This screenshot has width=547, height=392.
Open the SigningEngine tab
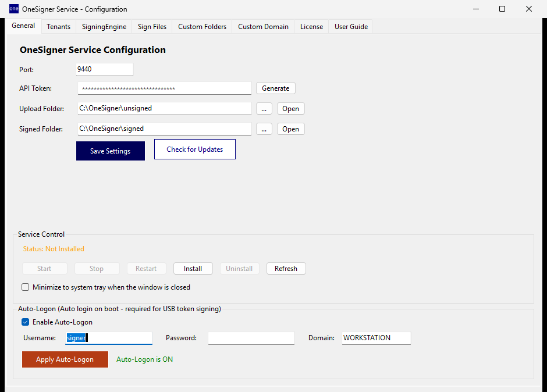point(104,27)
